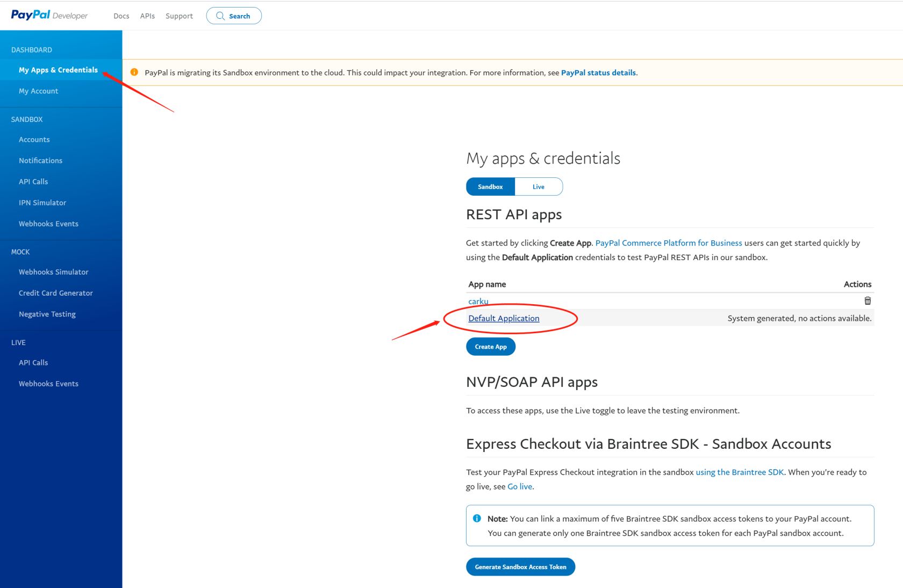903x588 pixels.
Task: Open Sandbox Notifications
Action: tap(40, 160)
